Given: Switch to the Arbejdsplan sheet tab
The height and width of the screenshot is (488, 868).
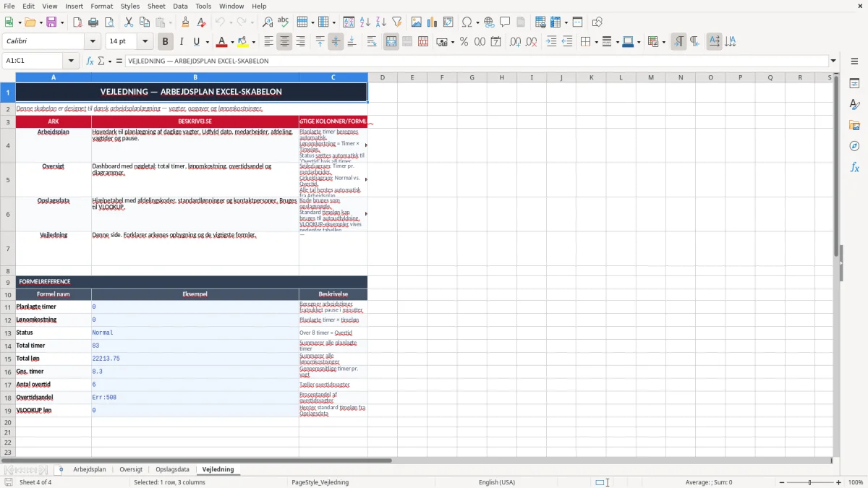Looking at the screenshot, I should point(90,469).
